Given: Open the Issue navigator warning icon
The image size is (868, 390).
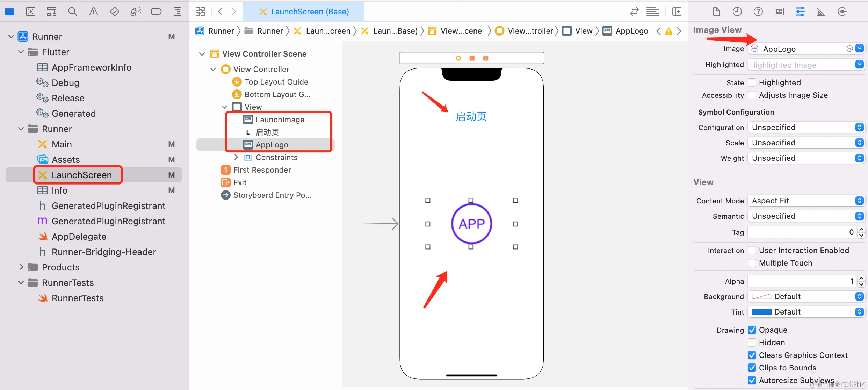Looking at the screenshot, I should (93, 12).
